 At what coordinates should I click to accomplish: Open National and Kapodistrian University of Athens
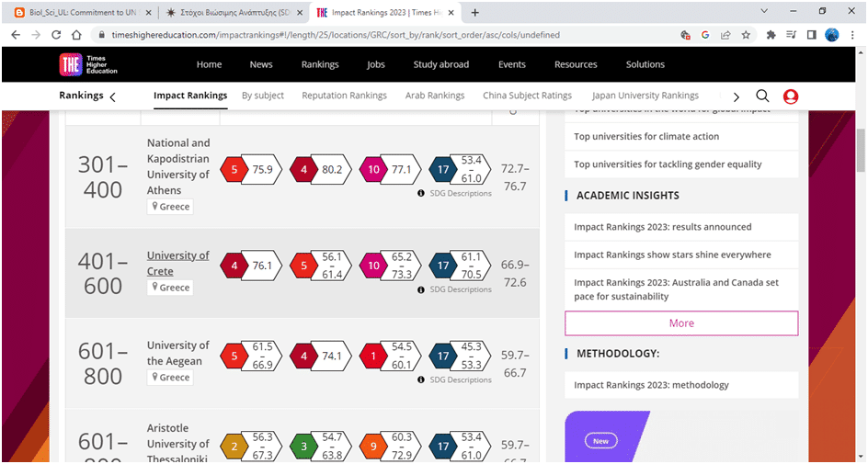178,166
